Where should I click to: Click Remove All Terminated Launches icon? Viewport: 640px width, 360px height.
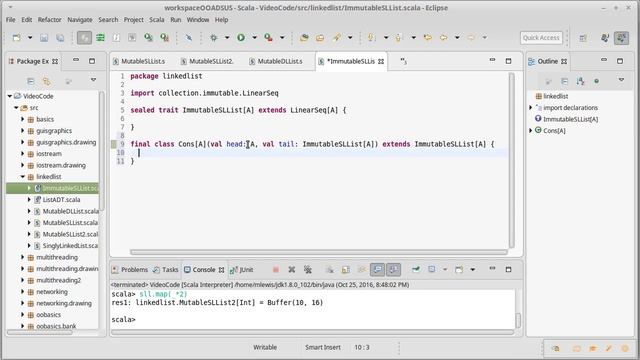[x=308, y=269]
